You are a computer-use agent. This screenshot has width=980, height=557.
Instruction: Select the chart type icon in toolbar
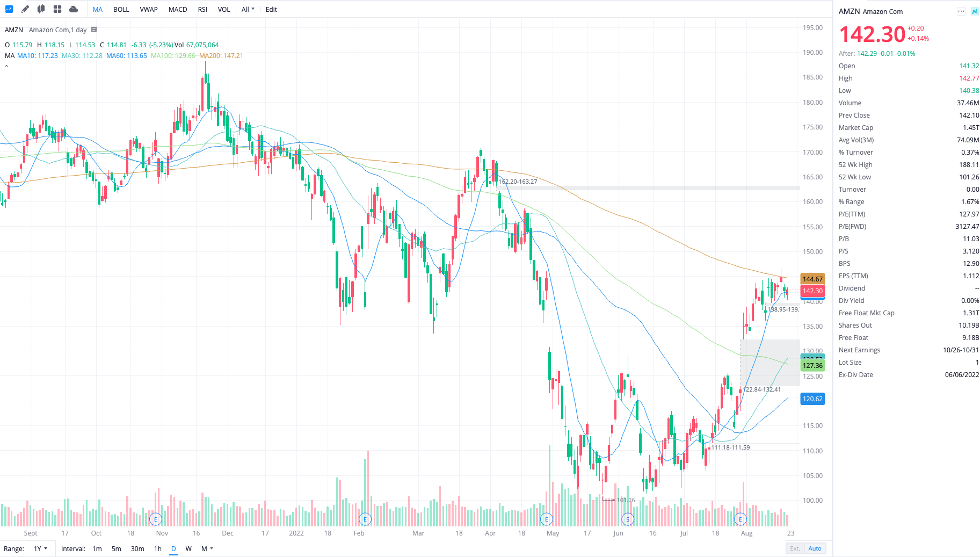tap(9, 9)
